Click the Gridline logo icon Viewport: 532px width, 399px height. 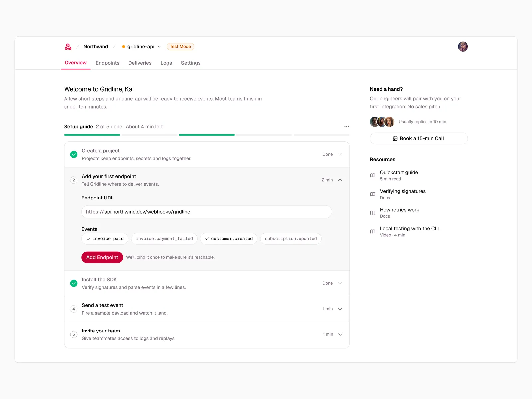(x=68, y=47)
